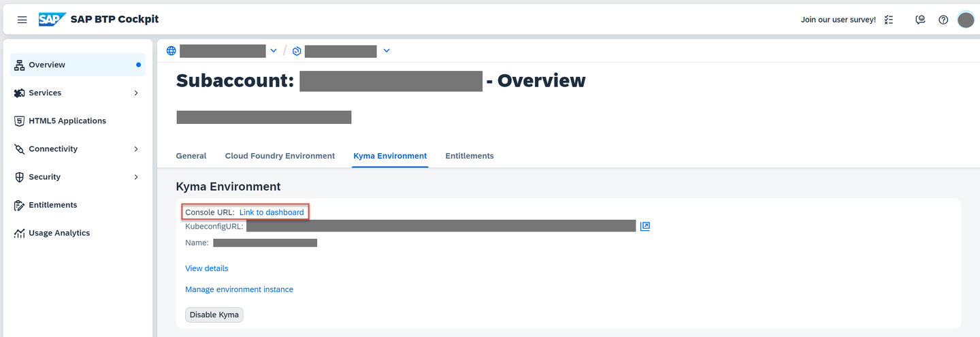Screen dimensions: 980x337
Task: Open the checklist icon beside user survey
Action: 889,20
